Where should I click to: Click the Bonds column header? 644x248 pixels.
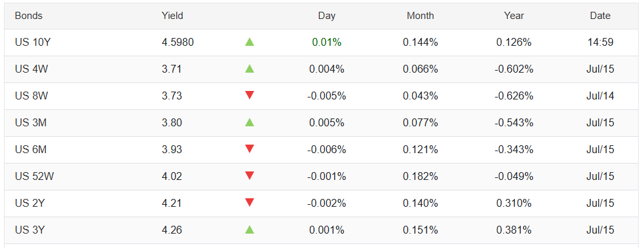[29, 16]
